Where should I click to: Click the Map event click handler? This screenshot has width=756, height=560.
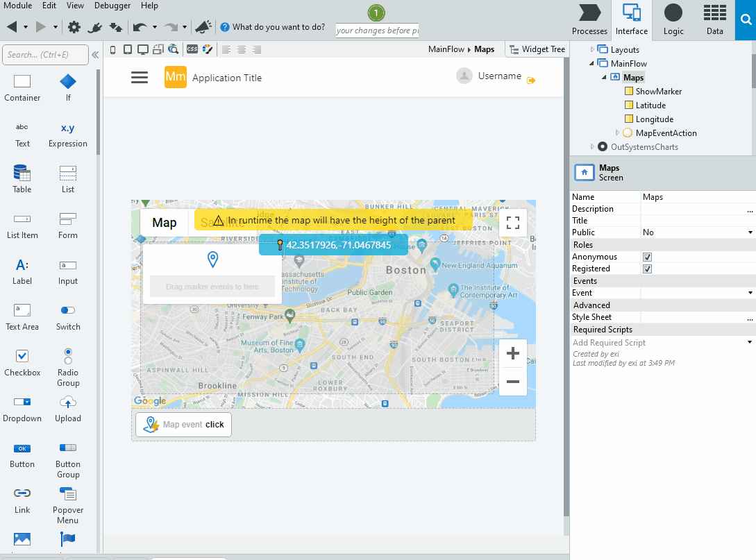184,425
